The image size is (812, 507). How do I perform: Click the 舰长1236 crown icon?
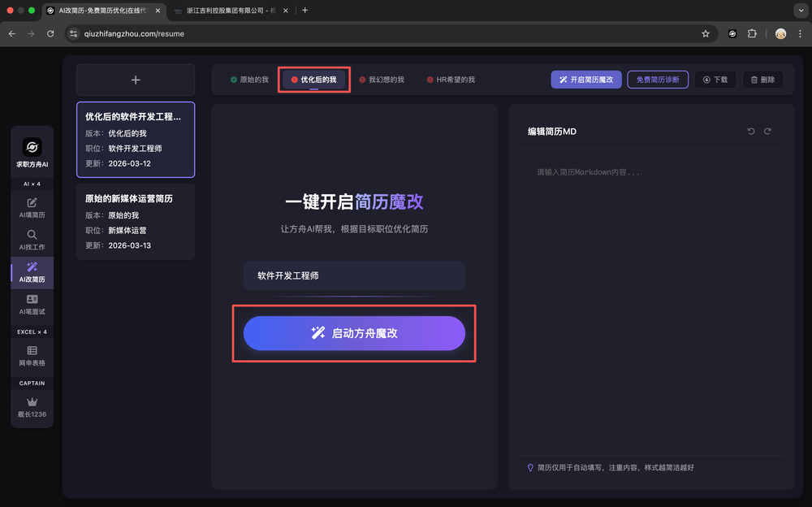[x=32, y=401]
